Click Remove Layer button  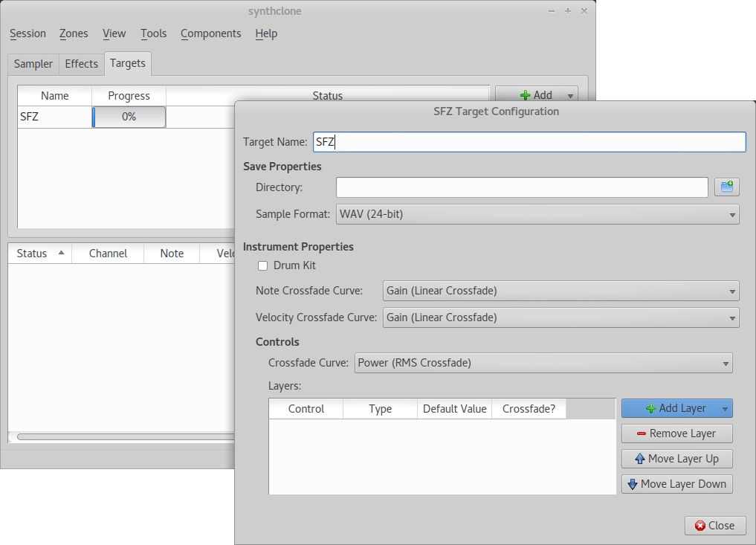coord(677,433)
